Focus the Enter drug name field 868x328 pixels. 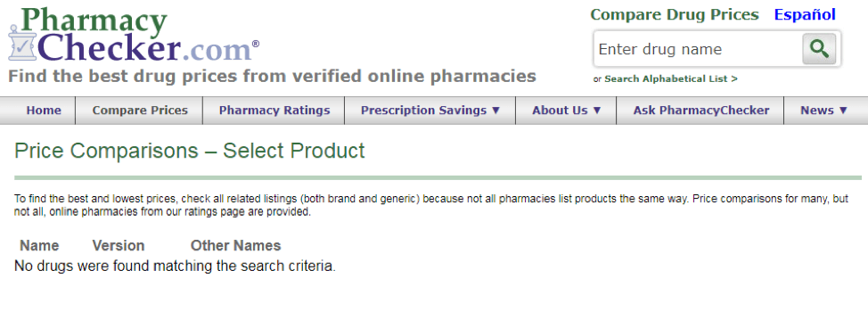point(699,49)
